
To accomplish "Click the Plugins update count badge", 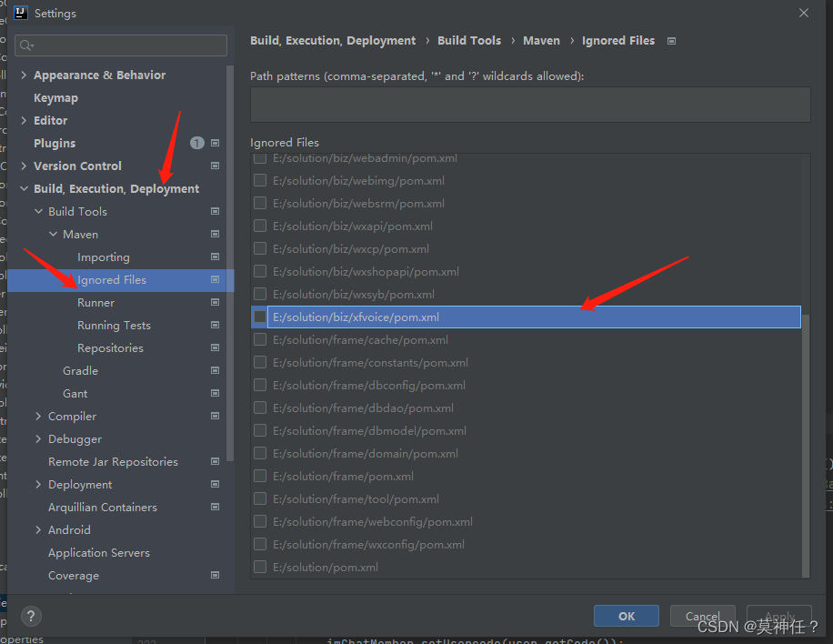I will pos(197,143).
